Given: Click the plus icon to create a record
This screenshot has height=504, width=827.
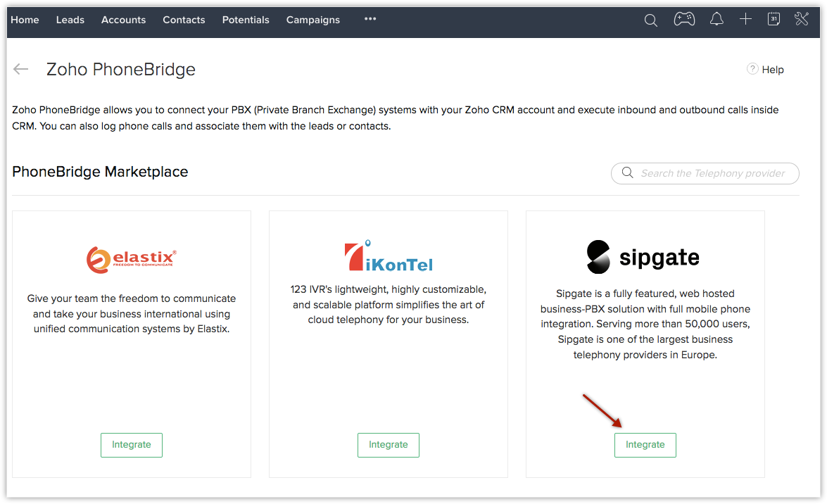Looking at the screenshot, I should pyautogui.click(x=745, y=20).
